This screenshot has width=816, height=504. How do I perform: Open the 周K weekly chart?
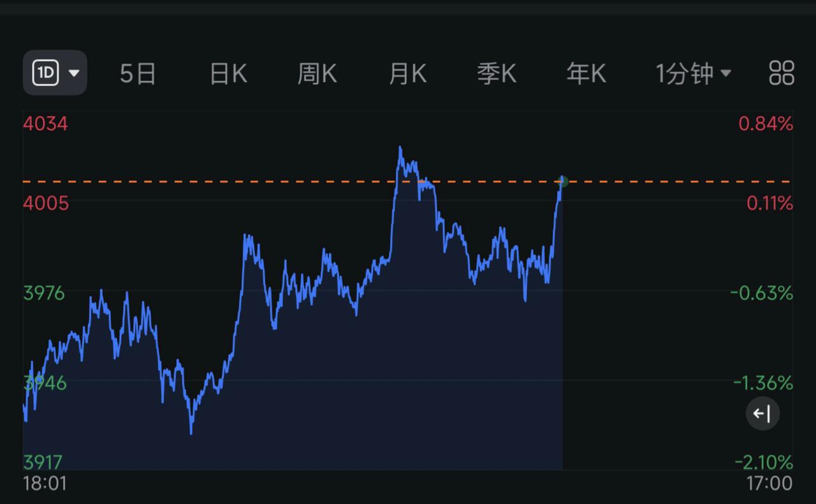tap(317, 73)
